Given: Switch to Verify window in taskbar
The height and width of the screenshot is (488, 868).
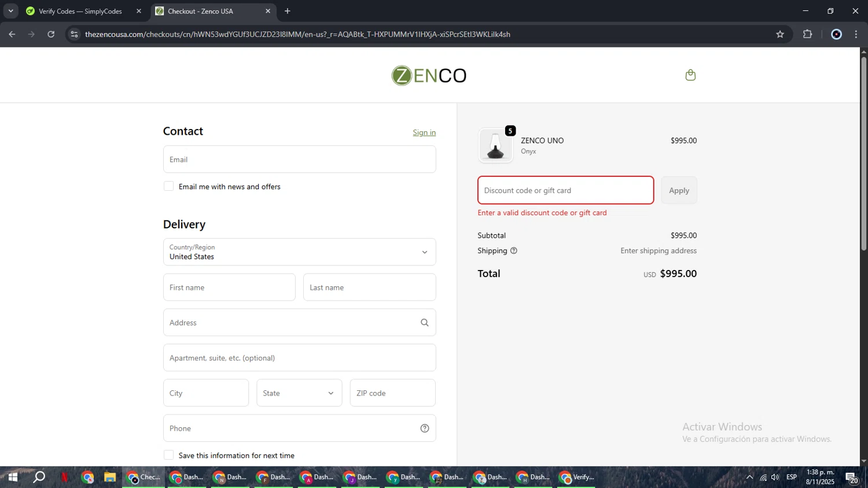Looking at the screenshot, I should [577, 477].
